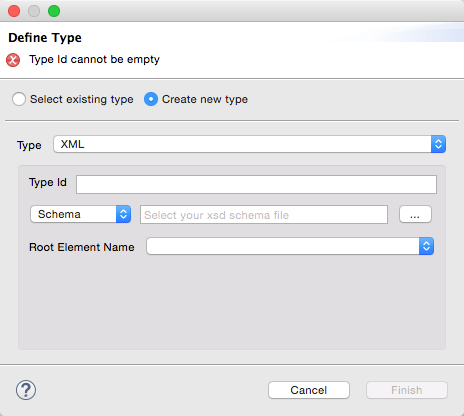Click the red error icon beside the message
Image resolution: width=464 pixels, height=416 pixels.
point(13,60)
